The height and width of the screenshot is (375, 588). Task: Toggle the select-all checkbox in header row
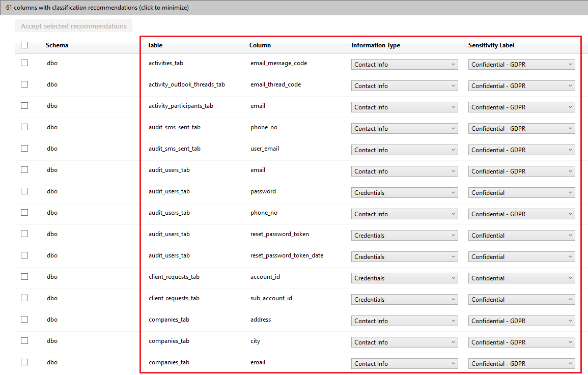pos(24,45)
